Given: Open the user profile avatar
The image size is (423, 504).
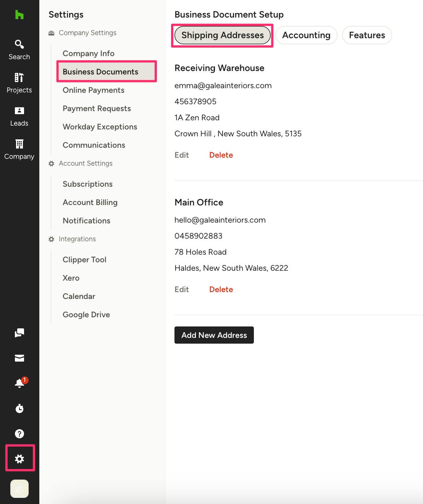Looking at the screenshot, I should (x=19, y=489).
